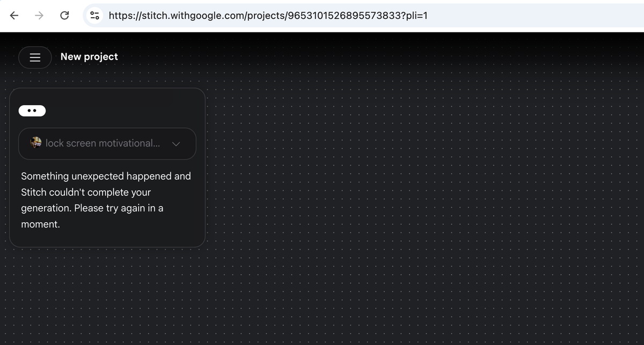Open the hamburger menu beside New project
The image size is (644, 345).
tap(35, 57)
